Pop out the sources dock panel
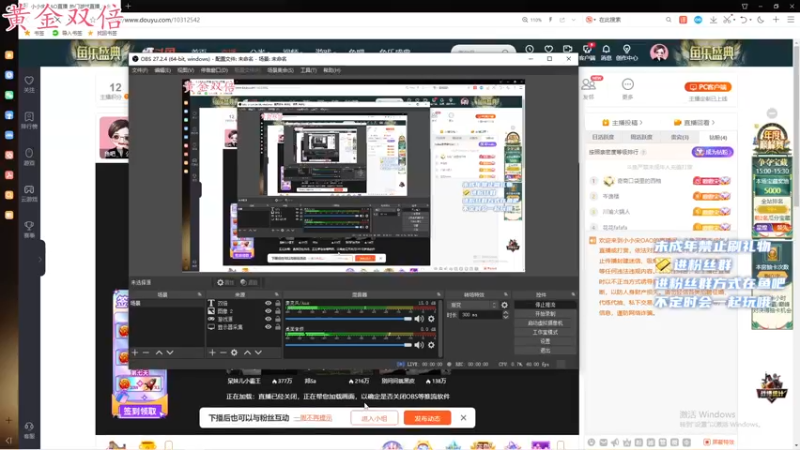The image size is (800, 450). [277, 294]
